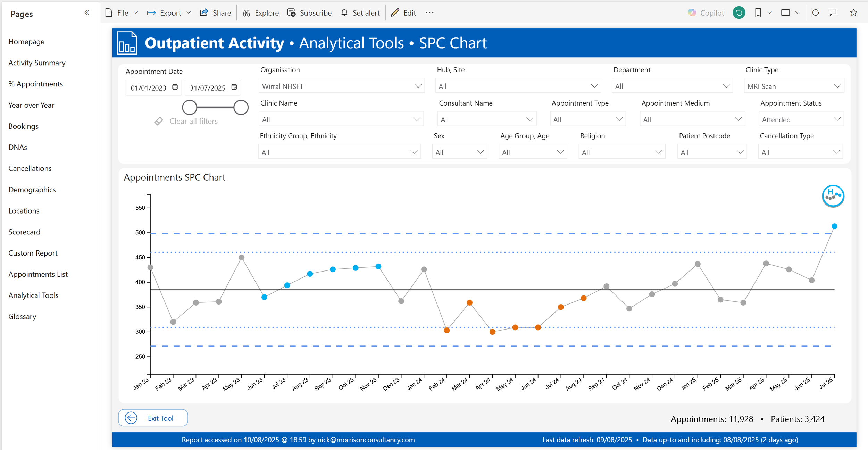Screen dimensions: 868x450
Task: Collapse the Pages navigation pane
Action: tap(87, 13)
